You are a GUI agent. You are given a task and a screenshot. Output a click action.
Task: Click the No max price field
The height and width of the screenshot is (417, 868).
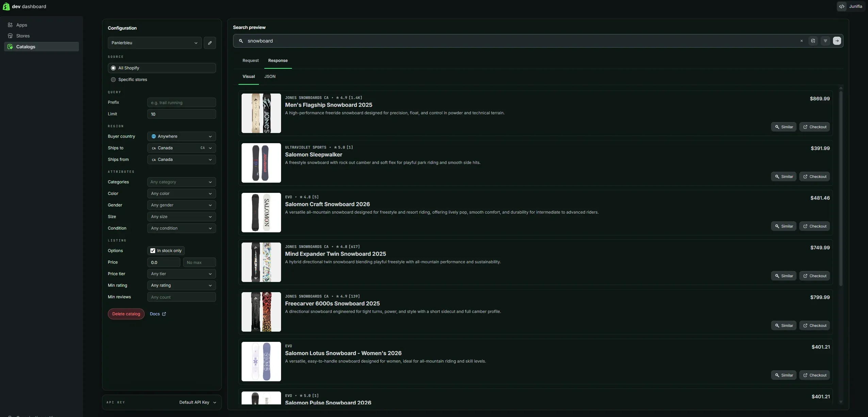click(199, 262)
